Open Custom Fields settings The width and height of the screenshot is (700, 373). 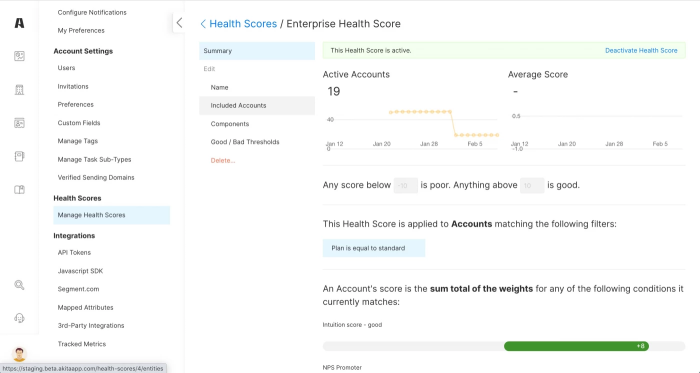click(79, 123)
